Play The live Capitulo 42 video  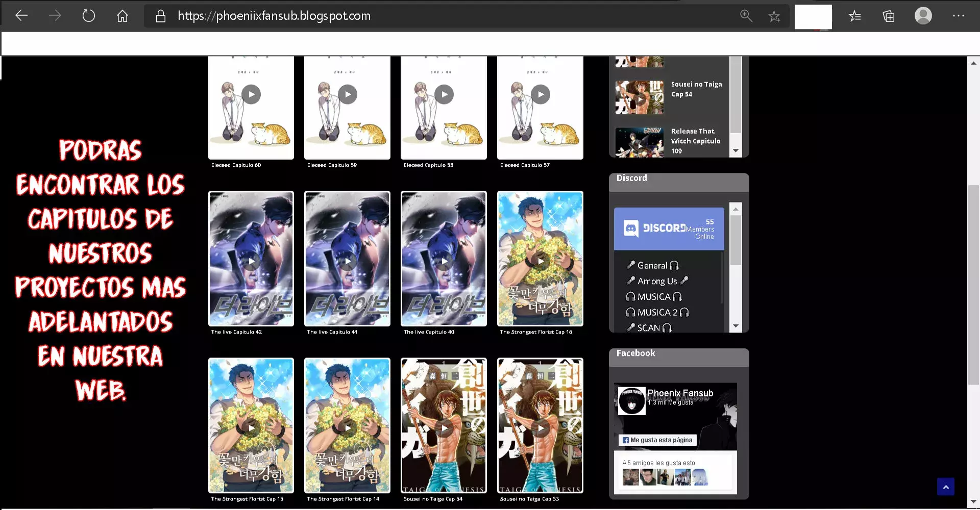coord(251,261)
